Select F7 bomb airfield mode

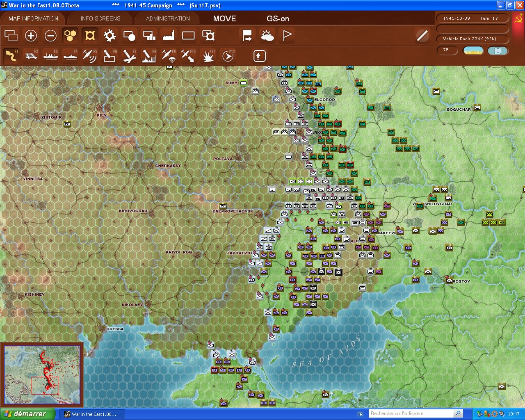tap(129, 55)
